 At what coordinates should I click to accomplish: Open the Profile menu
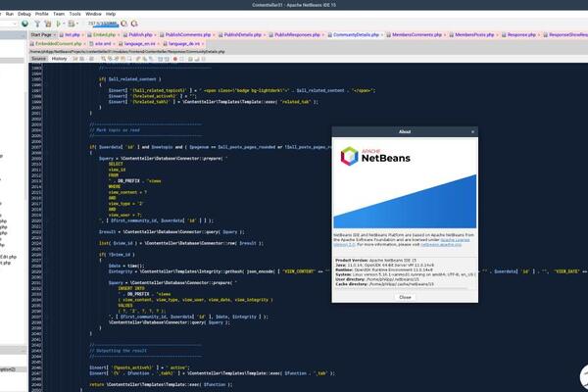(x=41, y=14)
